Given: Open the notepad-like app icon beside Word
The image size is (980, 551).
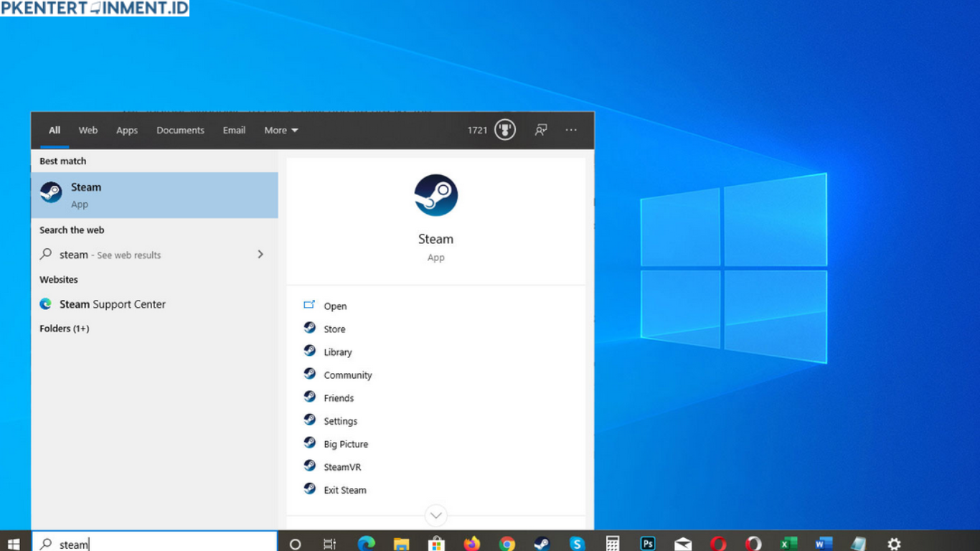Looking at the screenshot, I should [x=859, y=544].
